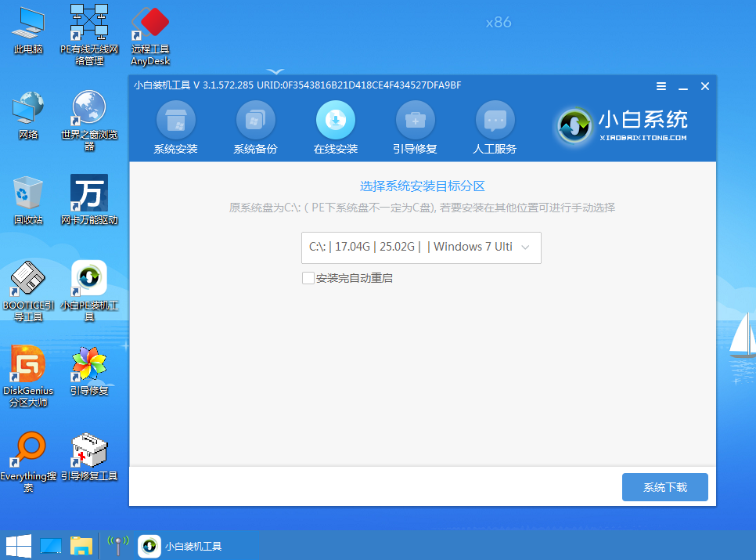Launch 引导修复 pinwheel desktop shortcut

[89, 371]
